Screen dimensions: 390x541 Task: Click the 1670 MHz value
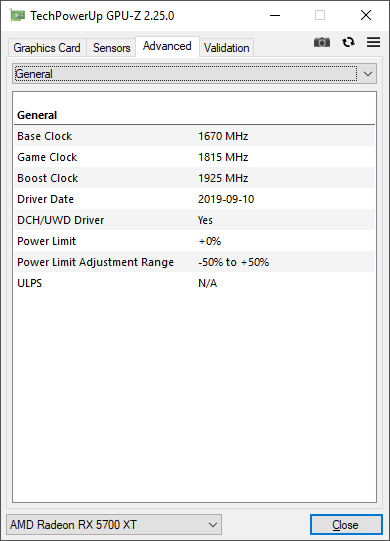(x=223, y=136)
